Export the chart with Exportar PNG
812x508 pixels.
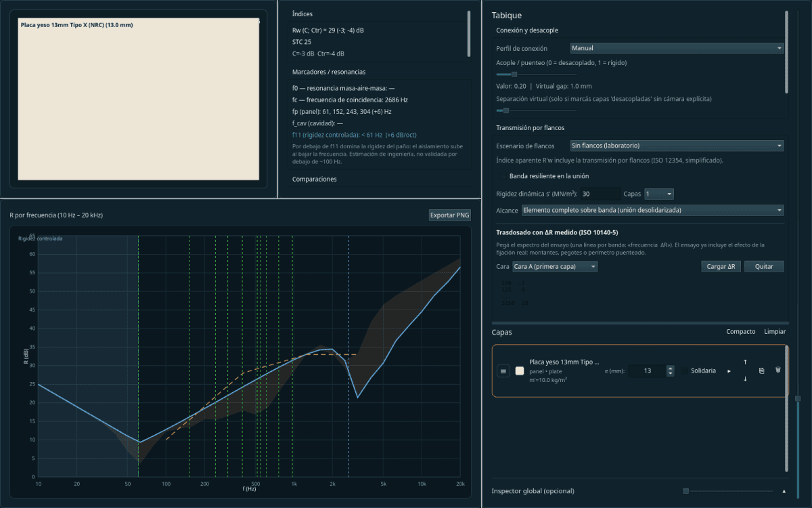449,215
